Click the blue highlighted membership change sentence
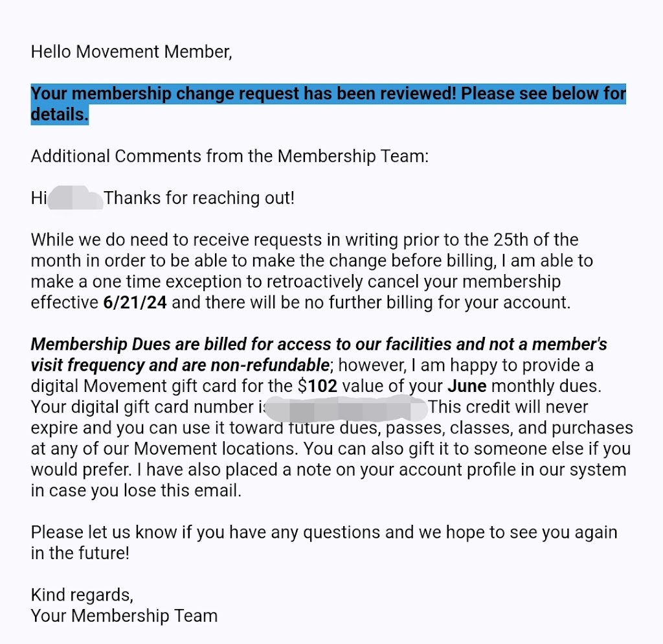The image size is (663, 644). point(328,94)
